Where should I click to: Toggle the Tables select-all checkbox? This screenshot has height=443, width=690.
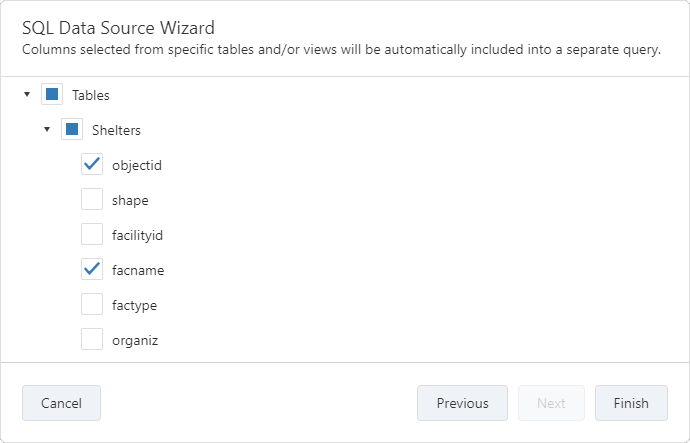point(52,95)
